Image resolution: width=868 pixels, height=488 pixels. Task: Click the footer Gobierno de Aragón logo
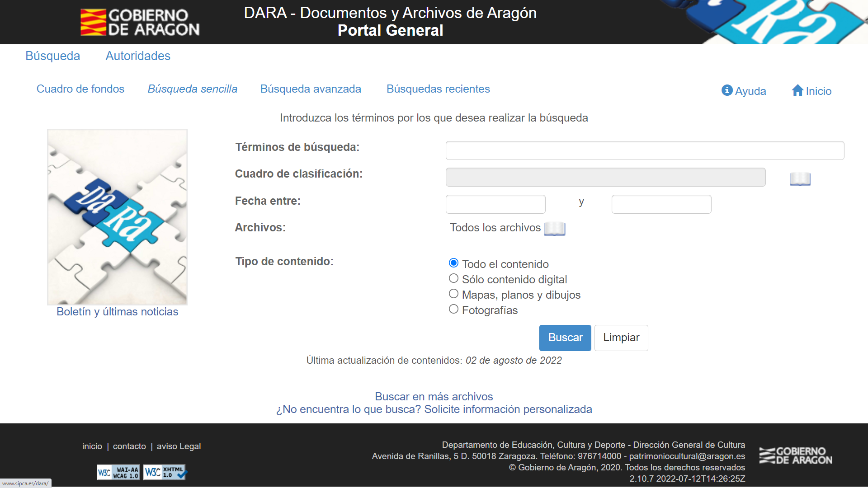[x=796, y=455]
